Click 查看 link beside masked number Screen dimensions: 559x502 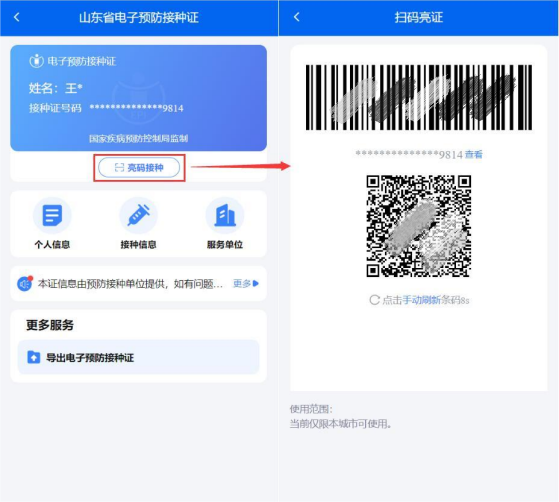pyautogui.click(x=474, y=154)
